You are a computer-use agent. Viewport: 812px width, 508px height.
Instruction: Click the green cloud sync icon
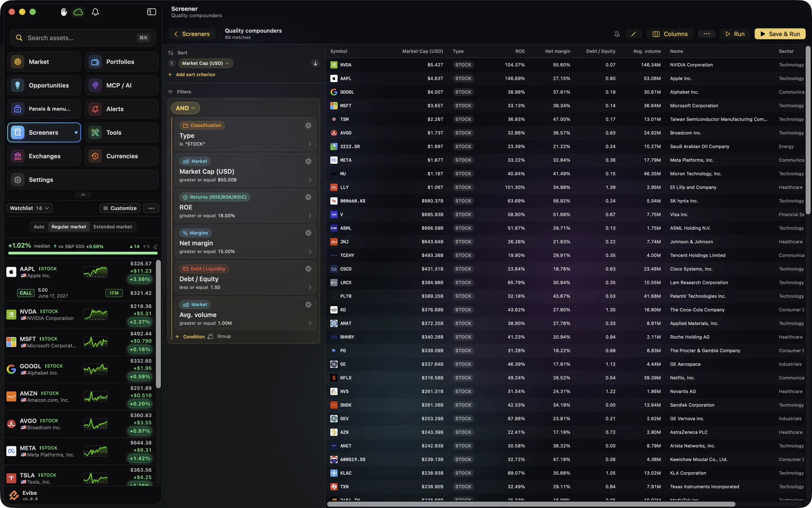(x=78, y=12)
